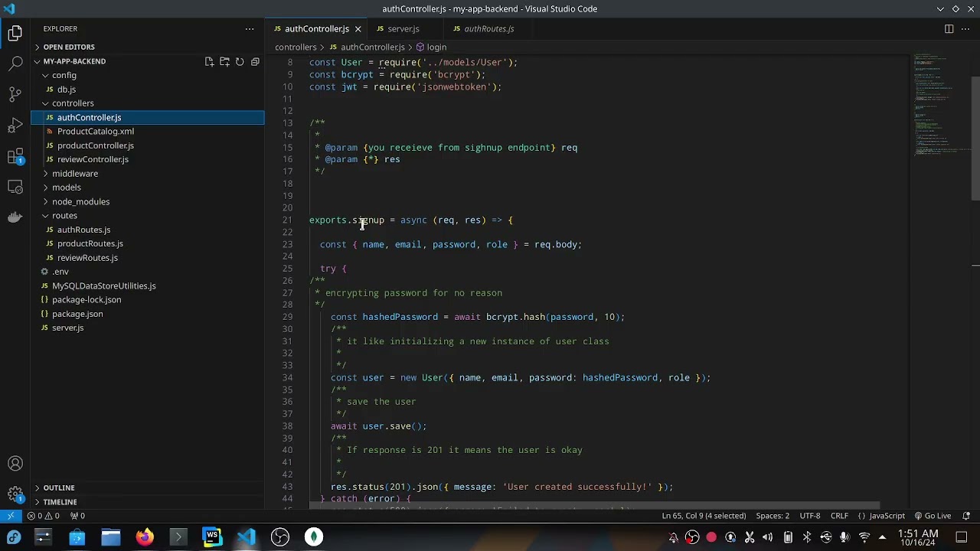Open the Run and Debug view

(x=15, y=126)
